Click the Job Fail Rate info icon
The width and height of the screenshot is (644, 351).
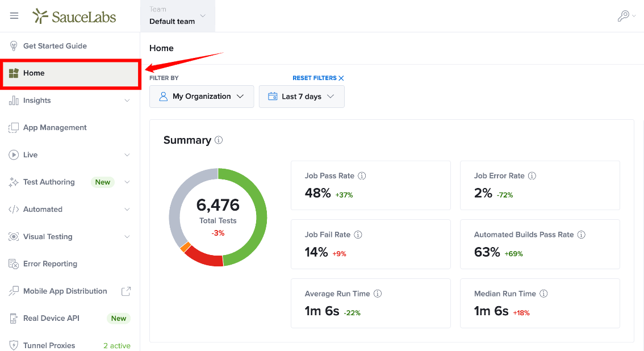pyautogui.click(x=358, y=235)
